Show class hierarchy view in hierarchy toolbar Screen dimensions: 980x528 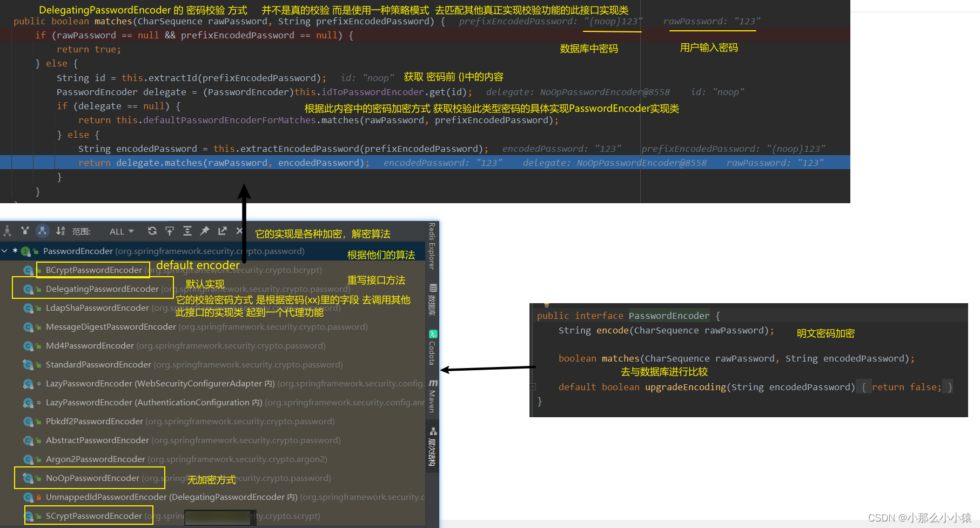(x=7, y=231)
